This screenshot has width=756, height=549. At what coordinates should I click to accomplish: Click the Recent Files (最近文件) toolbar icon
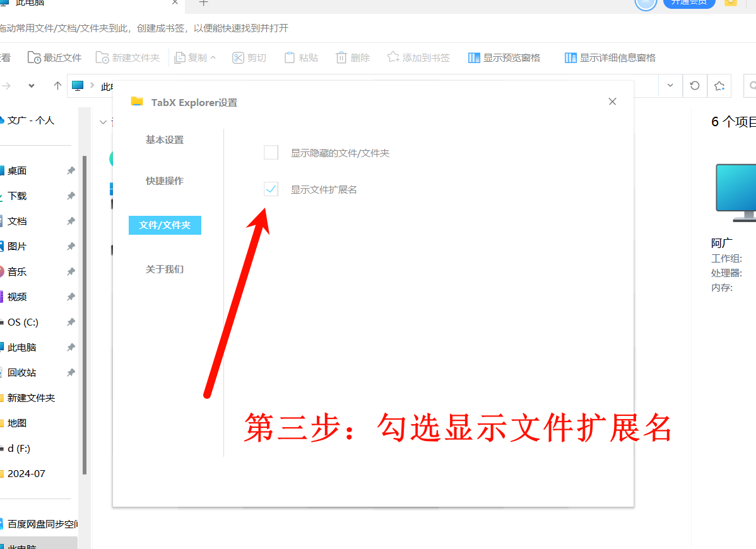coord(35,57)
